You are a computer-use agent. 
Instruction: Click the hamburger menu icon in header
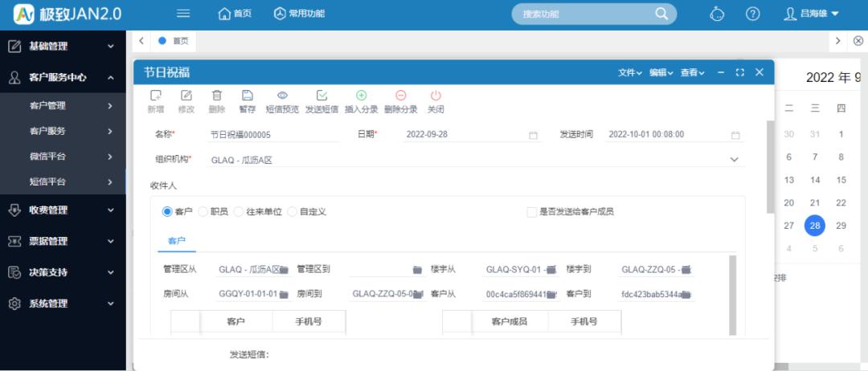(183, 14)
